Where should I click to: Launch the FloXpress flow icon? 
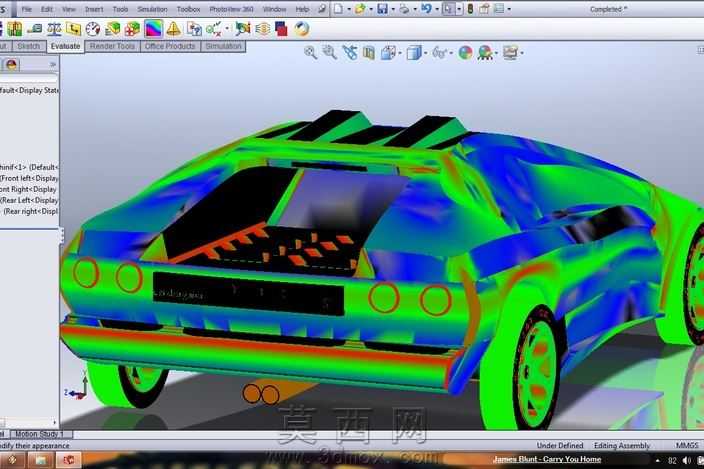[262, 29]
